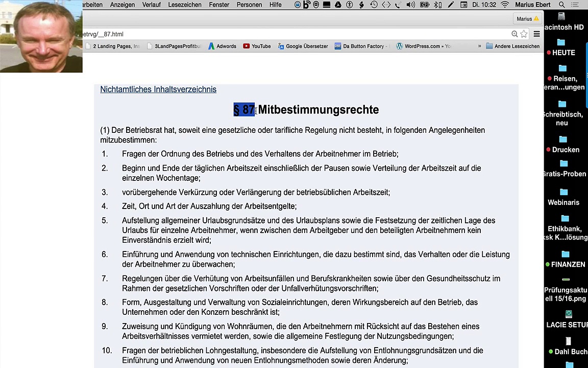The image size is (588, 368).
Task: Expand the hidden bookmarks overflow chevron
Action: click(479, 46)
